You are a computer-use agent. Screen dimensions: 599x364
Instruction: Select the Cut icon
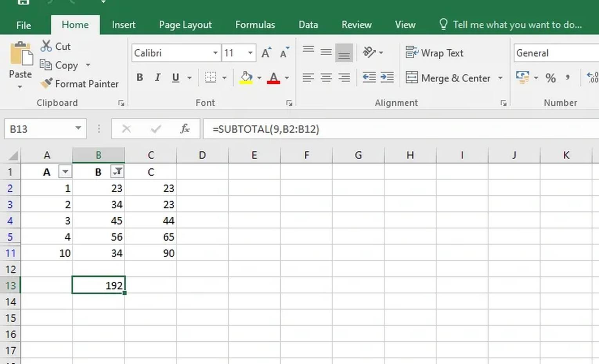click(x=47, y=46)
